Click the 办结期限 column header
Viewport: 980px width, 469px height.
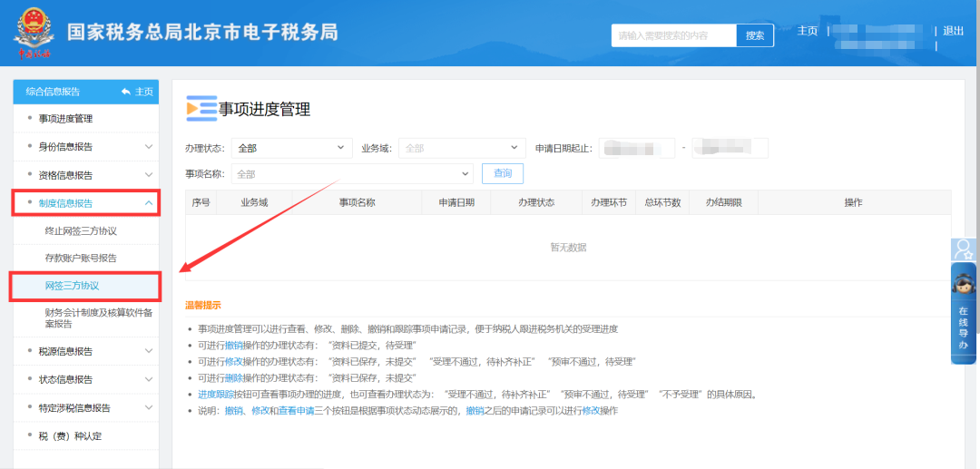coord(724,203)
